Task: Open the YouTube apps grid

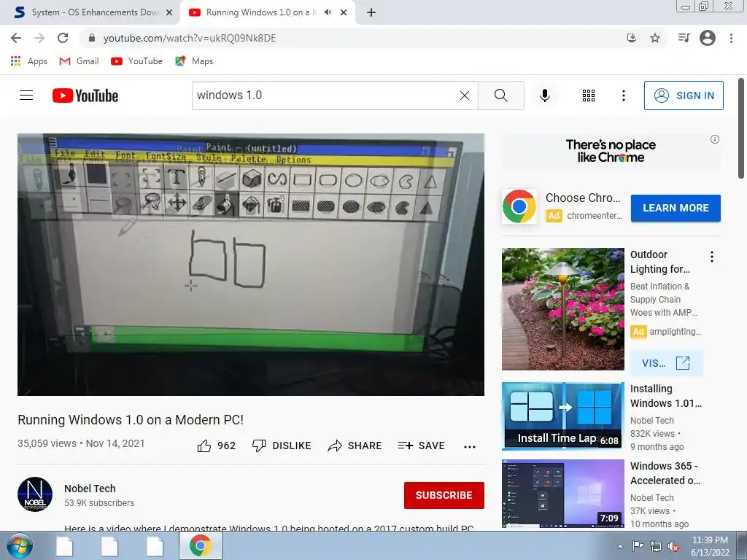Action: [x=589, y=96]
